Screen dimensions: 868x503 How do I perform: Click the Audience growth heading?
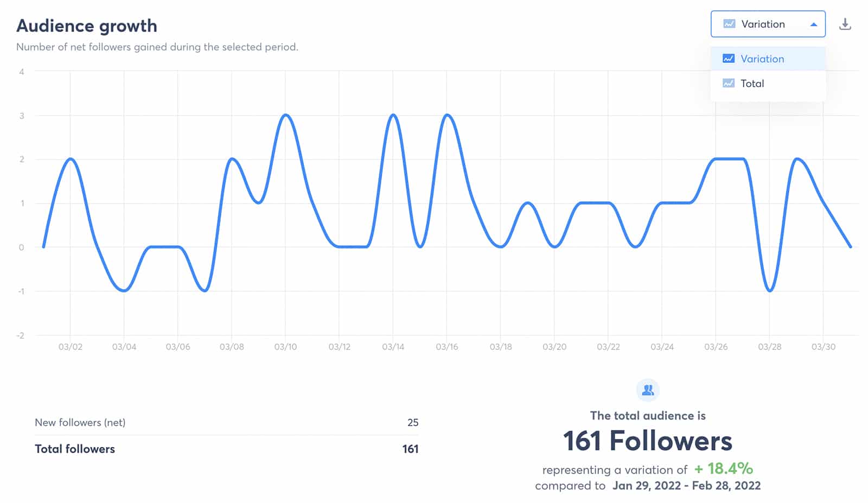pos(87,26)
